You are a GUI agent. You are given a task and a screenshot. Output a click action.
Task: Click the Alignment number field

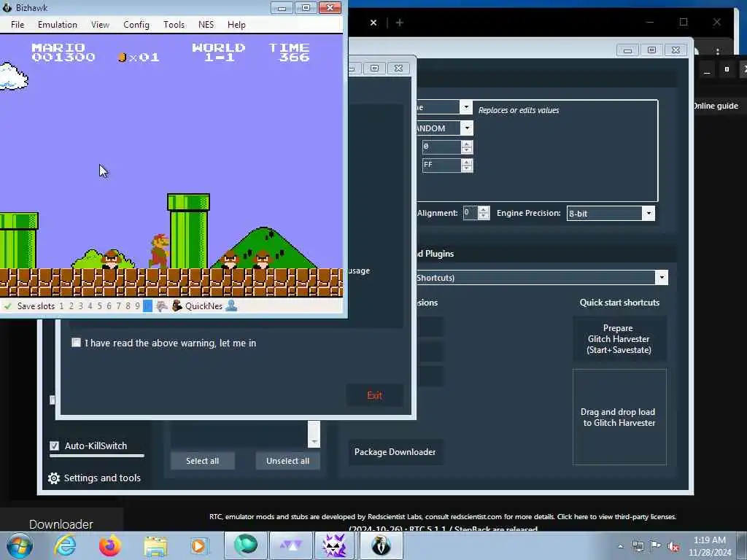coord(471,213)
